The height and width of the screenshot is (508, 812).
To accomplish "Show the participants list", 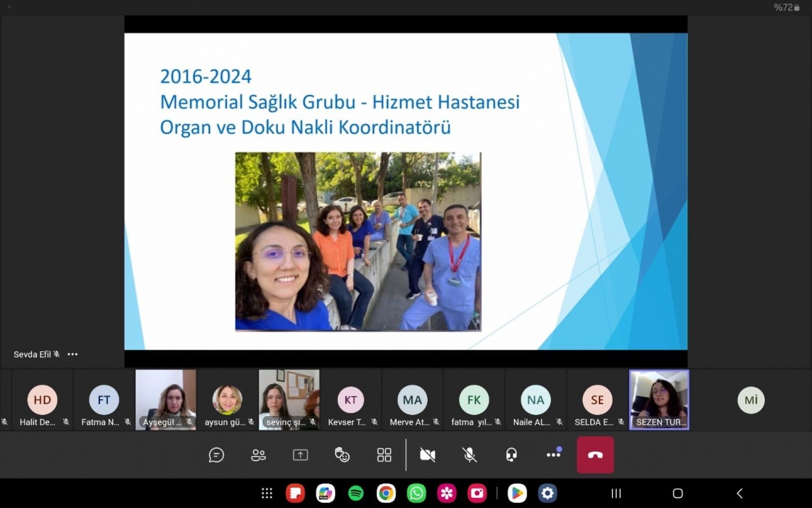I will click(x=258, y=455).
